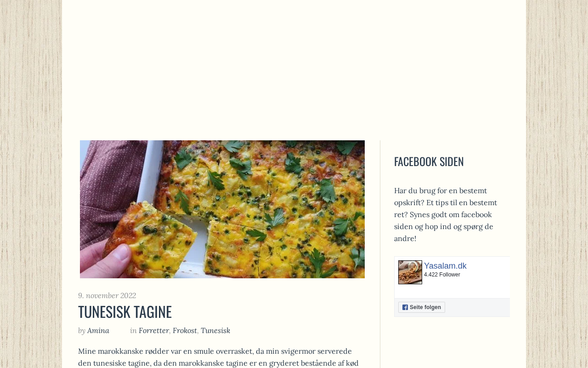Open the Yasalam.dk page profile picture
Screen dimensions: 588x368
point(410,272)
